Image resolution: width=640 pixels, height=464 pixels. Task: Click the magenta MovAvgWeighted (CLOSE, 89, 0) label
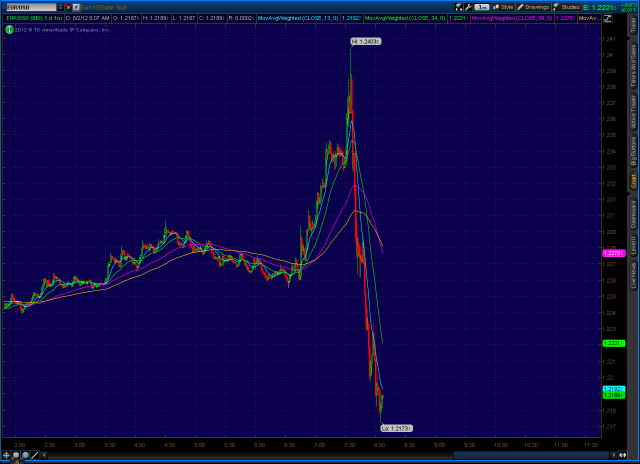[512, 18]
